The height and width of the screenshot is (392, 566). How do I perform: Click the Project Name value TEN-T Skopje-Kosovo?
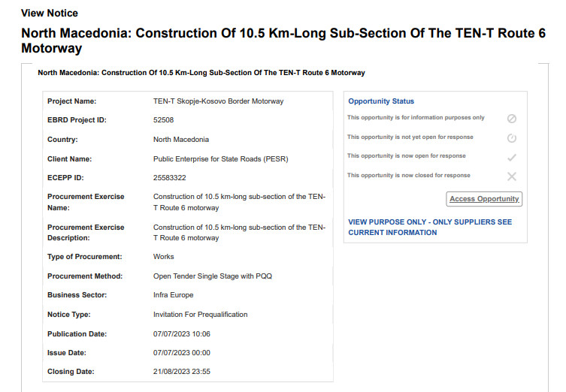point(218,101)
